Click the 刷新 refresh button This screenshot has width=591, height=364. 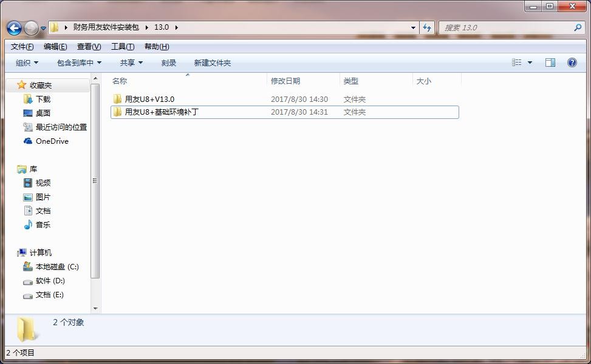pos(427,27)
